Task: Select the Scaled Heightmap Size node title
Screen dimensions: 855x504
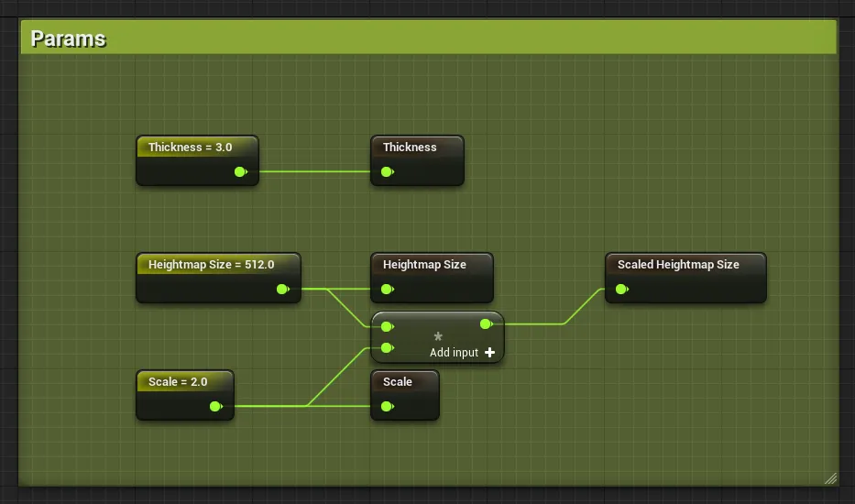Action: [678, 265]
